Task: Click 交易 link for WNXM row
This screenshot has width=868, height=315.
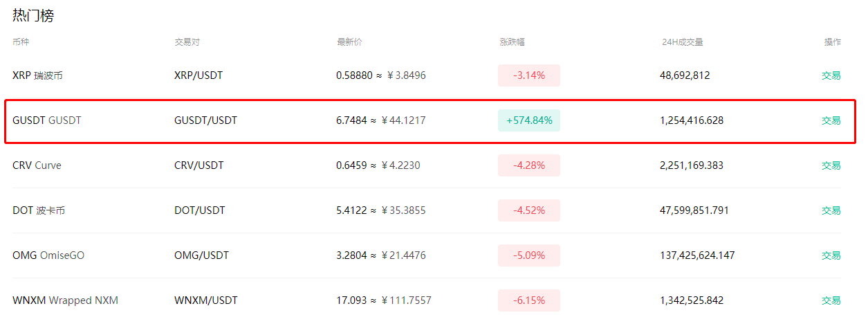Action: coord(831,300)
